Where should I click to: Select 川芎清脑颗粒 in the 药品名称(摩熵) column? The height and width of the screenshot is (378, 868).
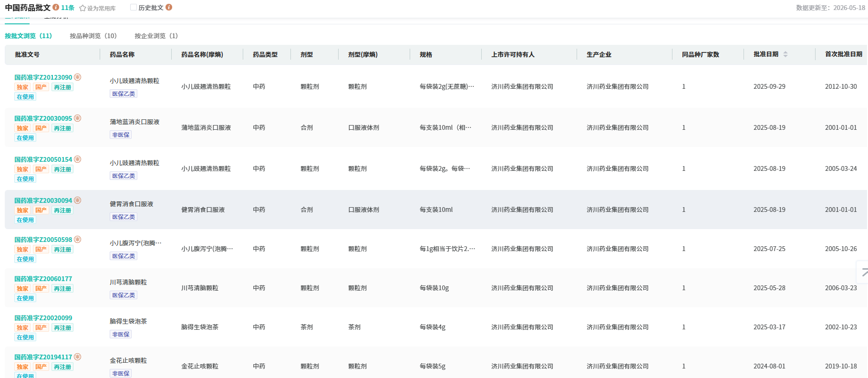200,288
